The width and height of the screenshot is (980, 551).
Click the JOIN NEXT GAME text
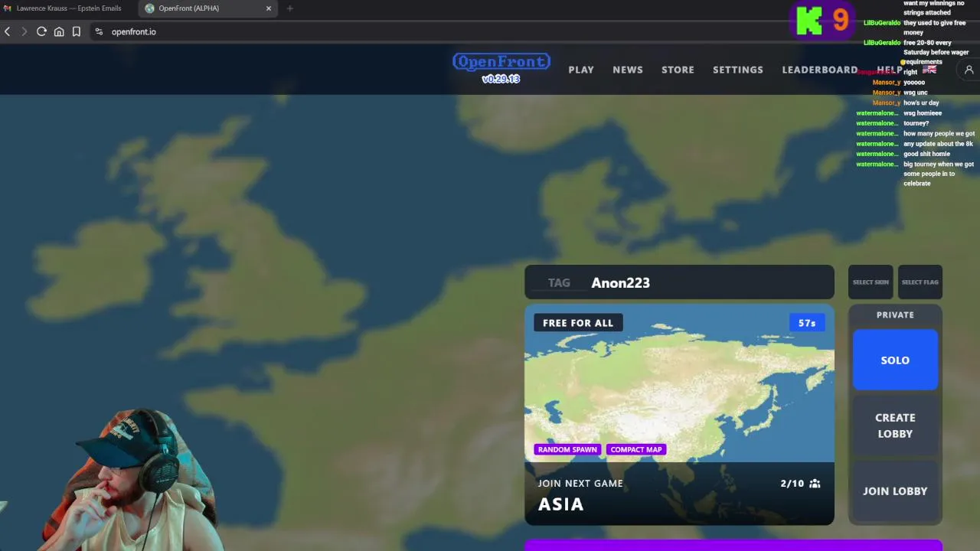tap(580, 484)
